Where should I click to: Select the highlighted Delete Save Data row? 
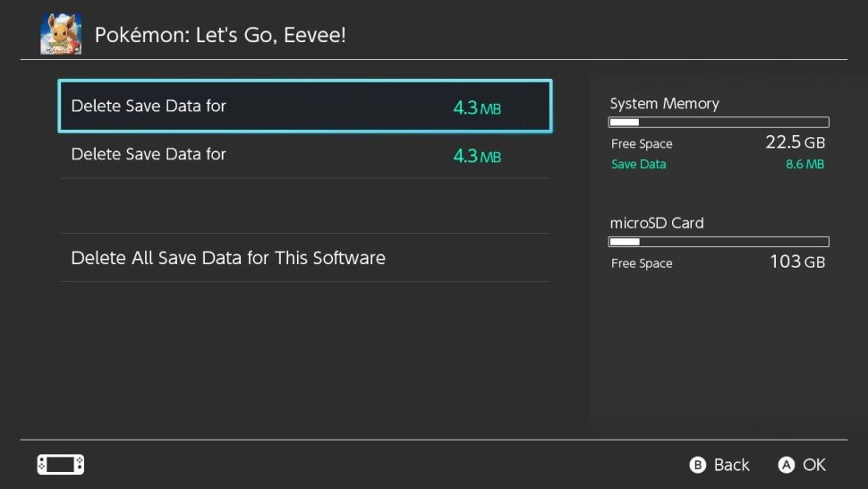(x=305, y=106)
